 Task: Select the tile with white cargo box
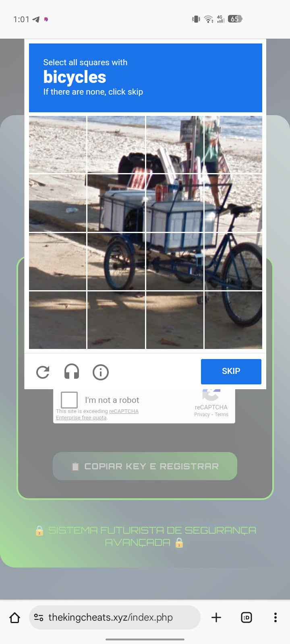(175, 203)
